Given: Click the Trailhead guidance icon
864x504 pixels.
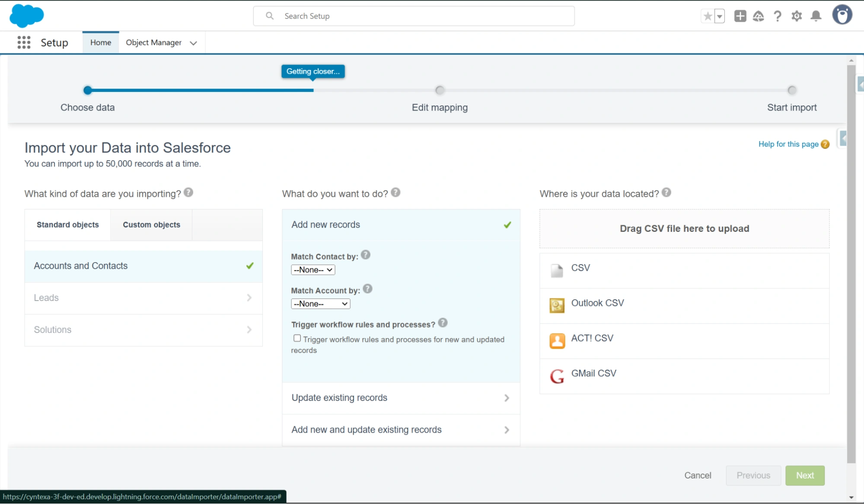Looking at the screenshot, I should click(758, 16).
